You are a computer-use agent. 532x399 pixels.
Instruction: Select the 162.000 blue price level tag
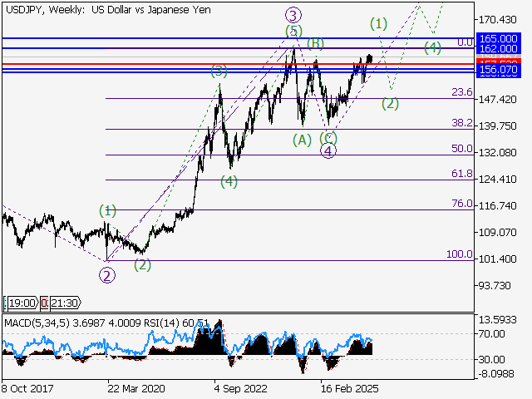pyautogui.click(x=498, y=49)
